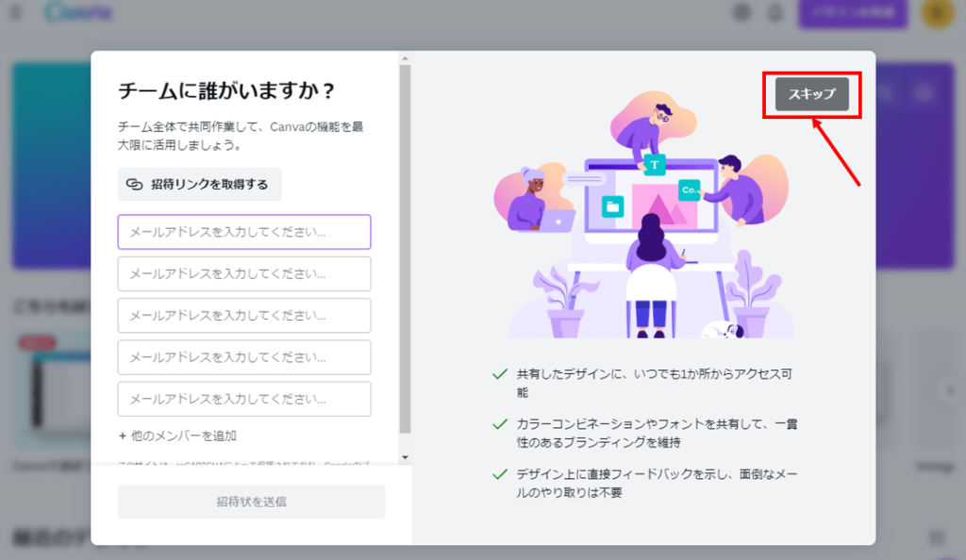Open the hamburger menu in the background header

point(16,12)
